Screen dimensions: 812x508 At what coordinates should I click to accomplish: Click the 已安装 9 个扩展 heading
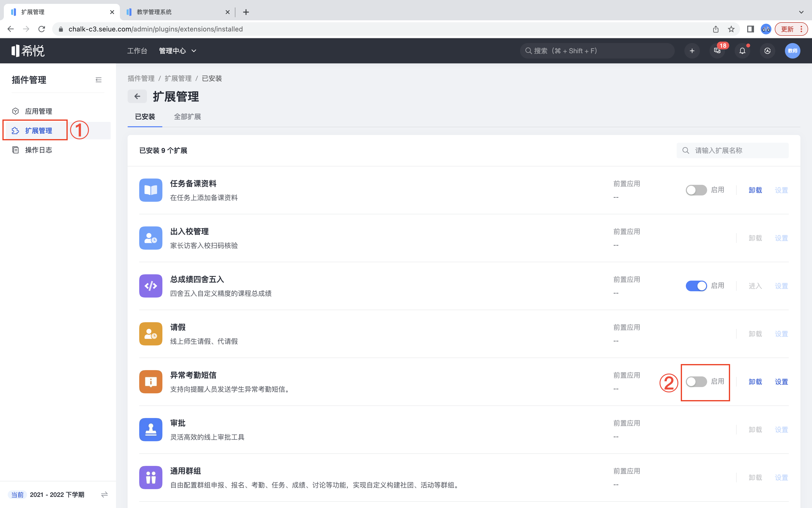point(163,150)
